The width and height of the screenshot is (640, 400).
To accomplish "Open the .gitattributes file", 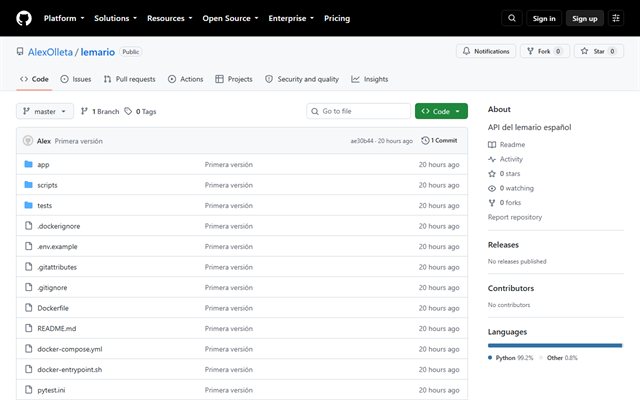I will click(x=57, y=267).
